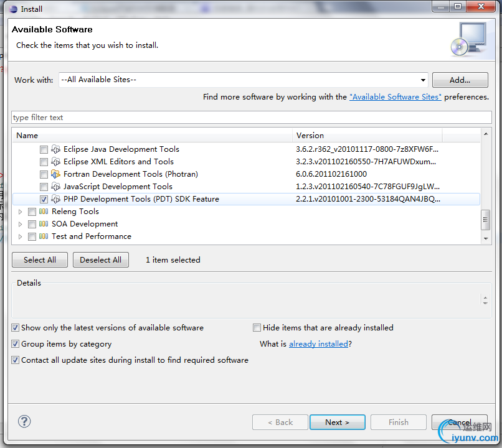Click the Add... button
This screenshot has width=502, height=448.
(460, 80)
